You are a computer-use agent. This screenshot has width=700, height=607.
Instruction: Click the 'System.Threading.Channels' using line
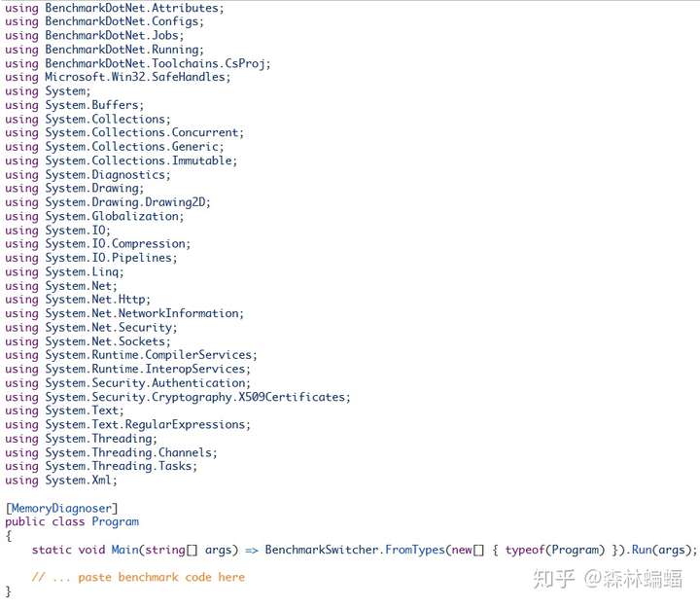tap(111, 453)
